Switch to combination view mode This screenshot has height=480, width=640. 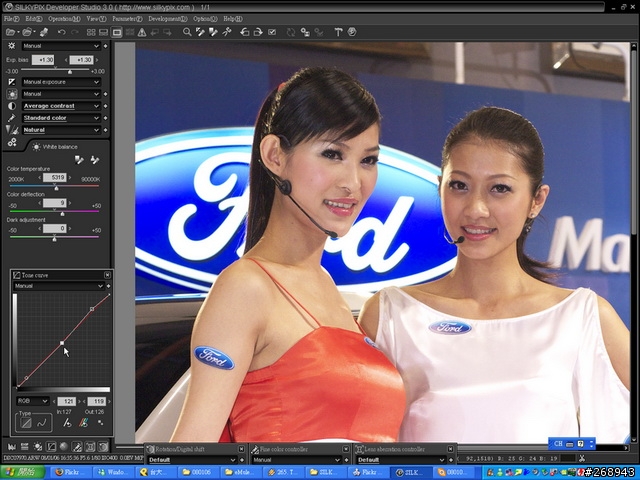(x=104, y=32)
